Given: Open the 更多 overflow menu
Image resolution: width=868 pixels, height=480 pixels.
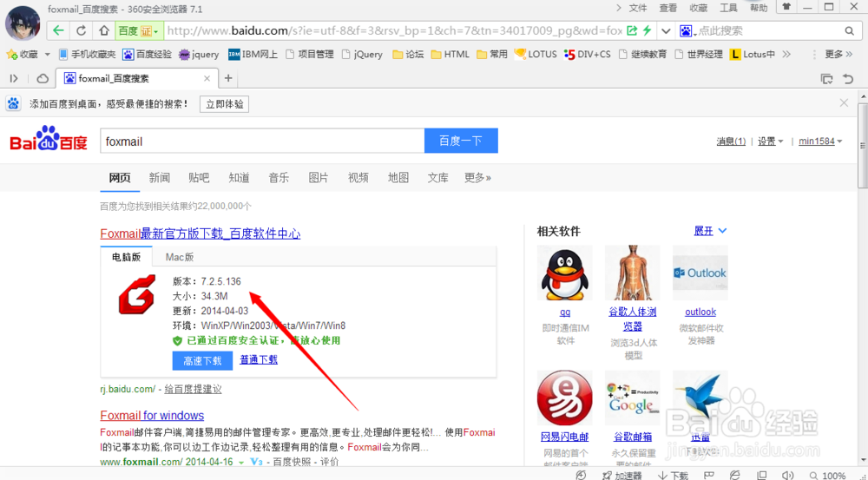Looking at the screenshot, I should click(x=838, y=55).
